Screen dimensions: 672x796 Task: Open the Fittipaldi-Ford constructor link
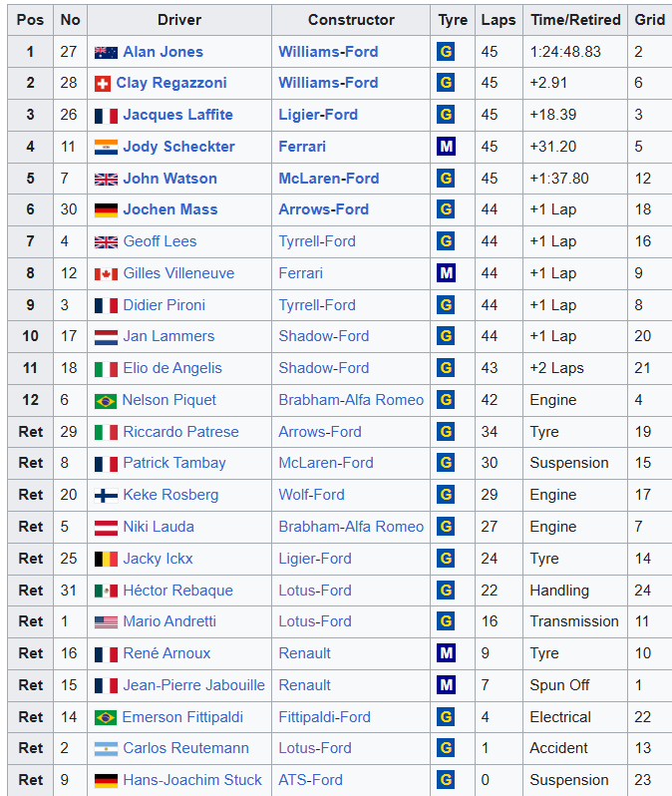tap(325, 717)
